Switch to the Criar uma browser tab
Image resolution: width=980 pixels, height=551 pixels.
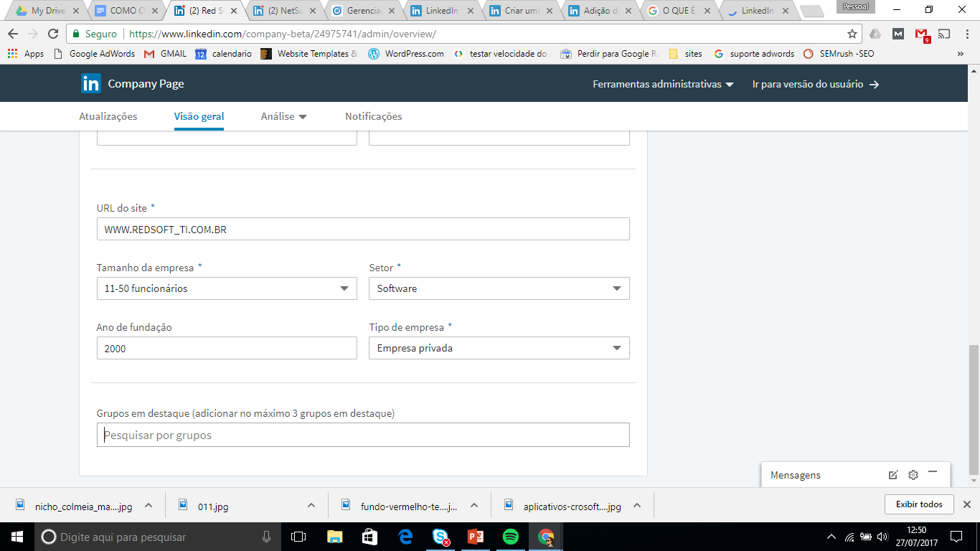click(x=520, y=11)
